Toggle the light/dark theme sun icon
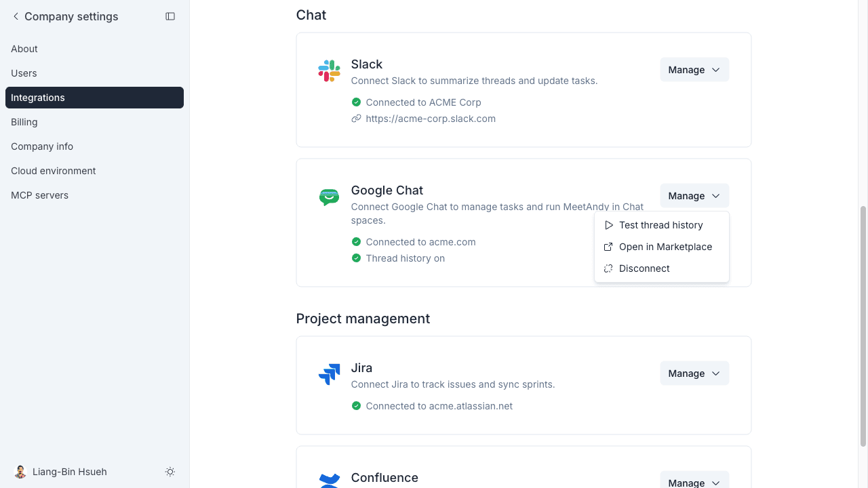The width and height of the screenshot is (868, 488). (x=170, y=472)
